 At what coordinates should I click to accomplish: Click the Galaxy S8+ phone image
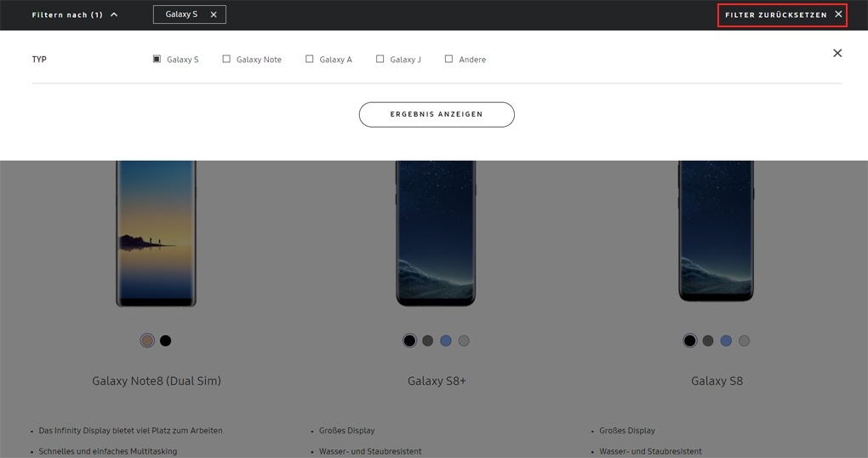(436, 233)
